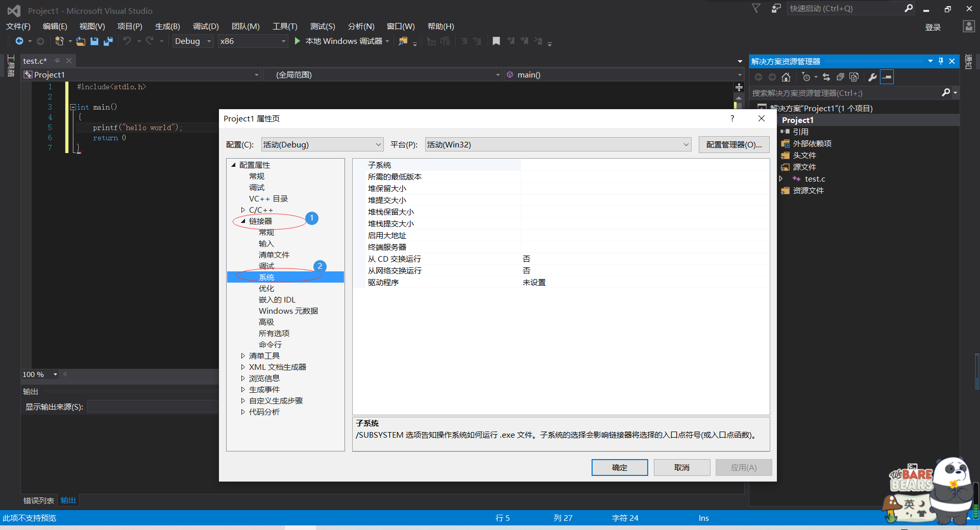
Task: Click the New Project icon in the toolbar
Action: (x=59, y=41)
